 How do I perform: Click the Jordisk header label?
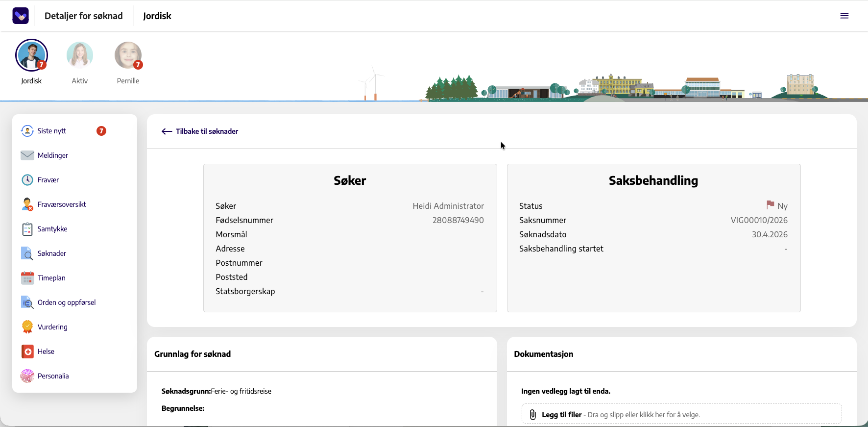157,16
